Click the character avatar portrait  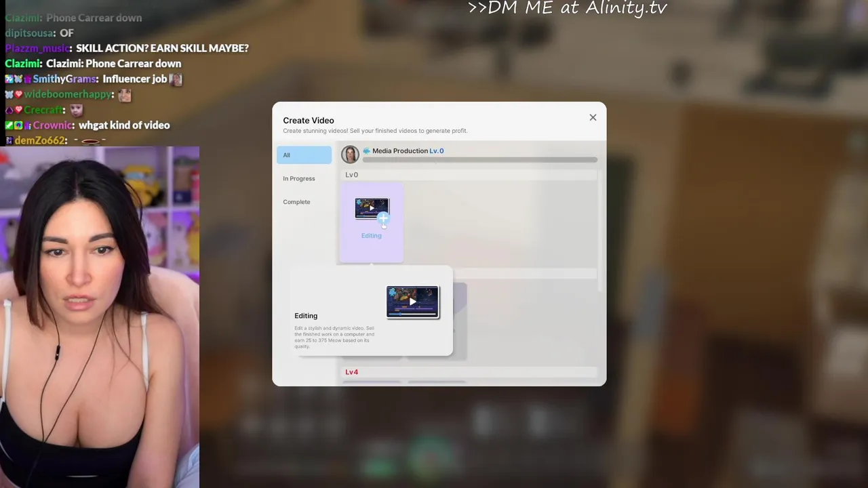pyautogui.click(x=350, y=155)
